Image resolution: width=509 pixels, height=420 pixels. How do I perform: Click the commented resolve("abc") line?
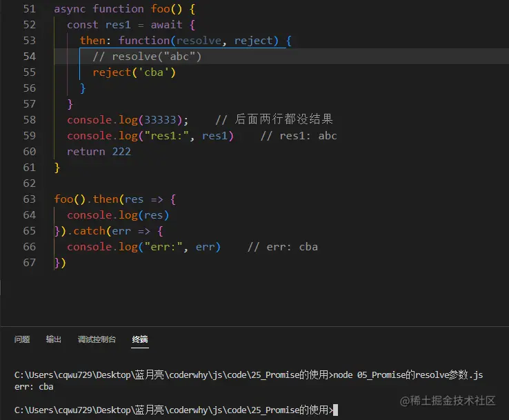point(147,57)
